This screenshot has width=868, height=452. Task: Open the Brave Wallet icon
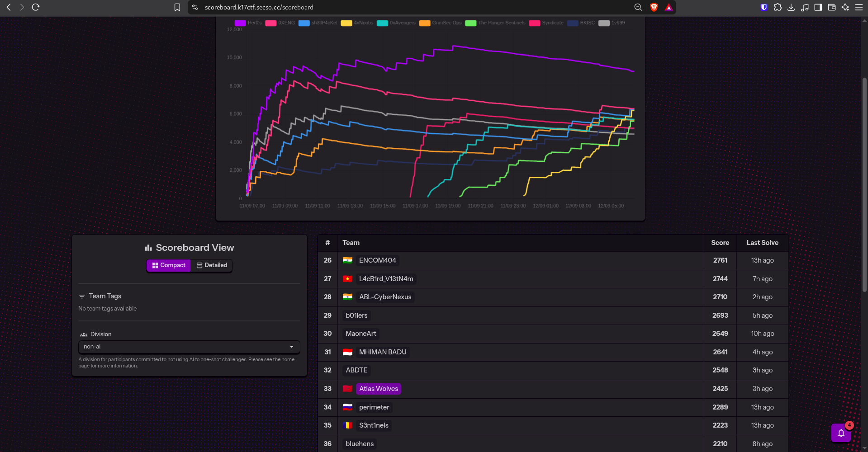pos(831,7)
